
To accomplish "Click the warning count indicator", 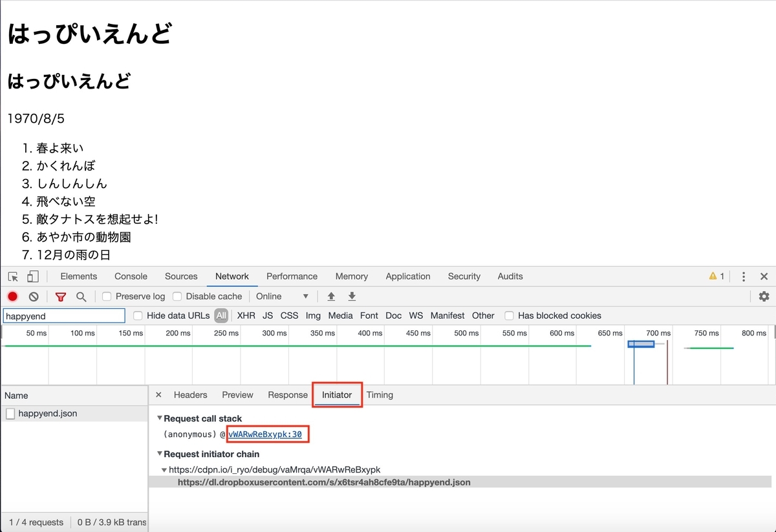I will click(717, 277).
